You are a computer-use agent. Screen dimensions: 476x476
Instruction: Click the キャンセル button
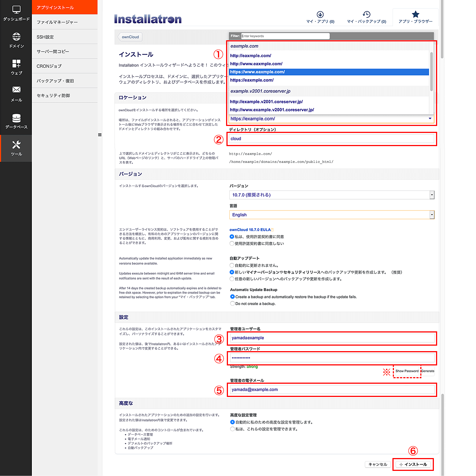(377, 464)
